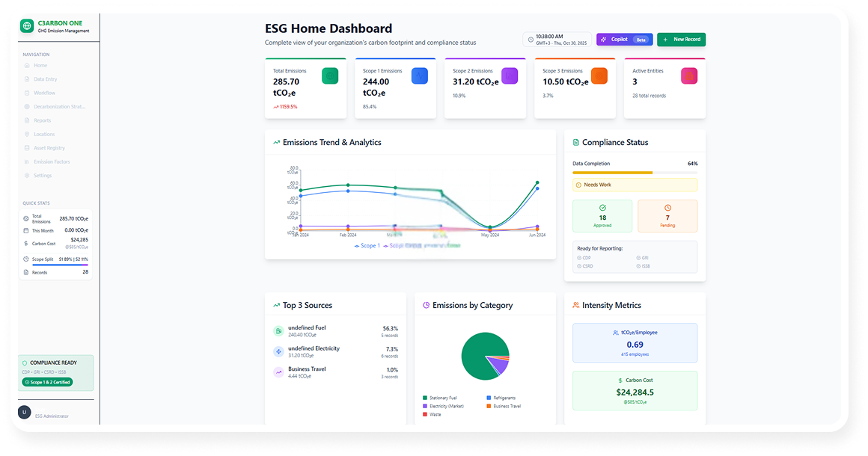
Task: Open Emission Factors in the sidebar
Action: coord(51,161)
